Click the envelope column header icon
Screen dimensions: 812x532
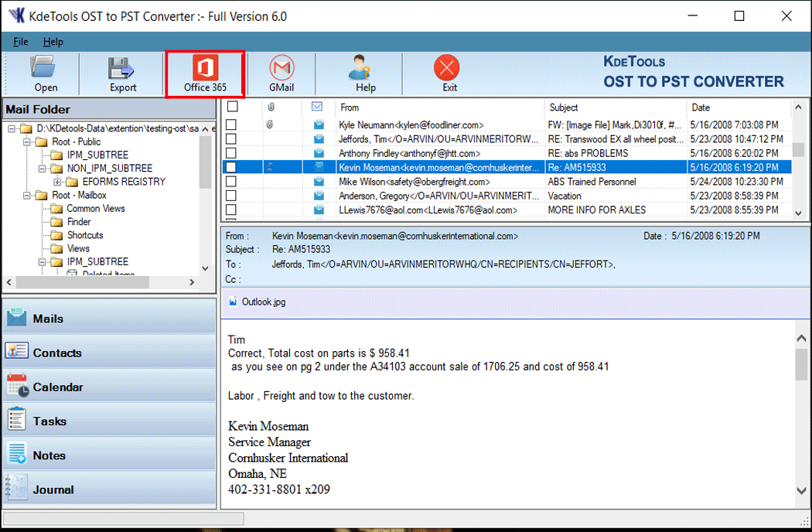pyautogui.click(x=317, y=107)
